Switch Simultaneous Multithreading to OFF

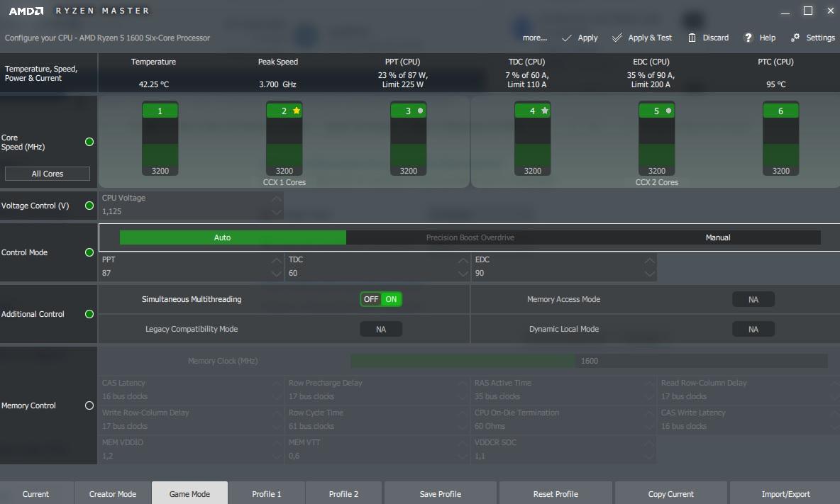371,299
